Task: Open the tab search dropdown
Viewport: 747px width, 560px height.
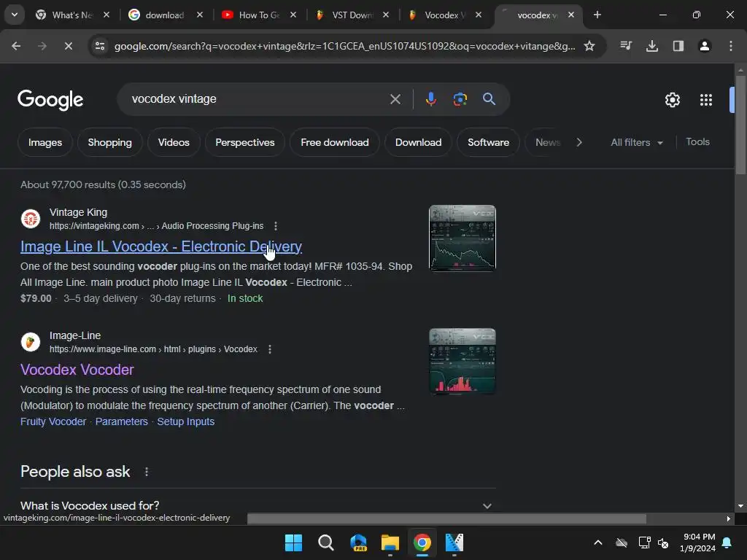Action: 15,15
